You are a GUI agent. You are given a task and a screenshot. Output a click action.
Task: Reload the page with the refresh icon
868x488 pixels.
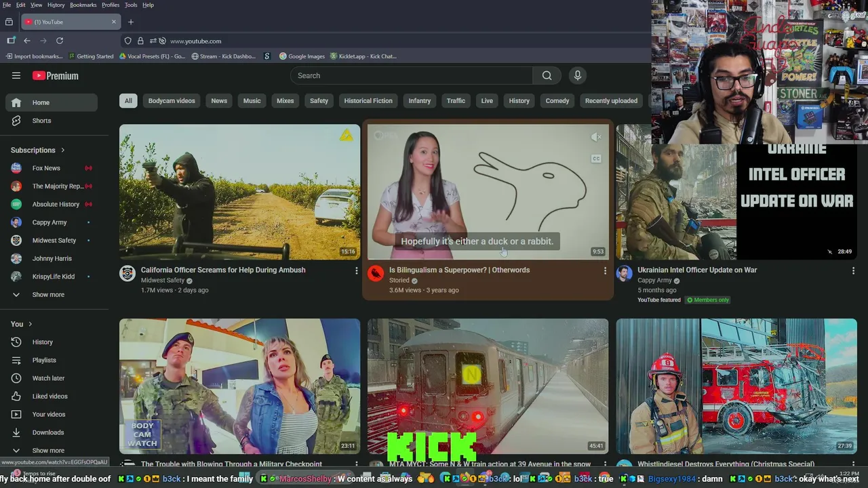pyautogui.click(x=60, y=41)
